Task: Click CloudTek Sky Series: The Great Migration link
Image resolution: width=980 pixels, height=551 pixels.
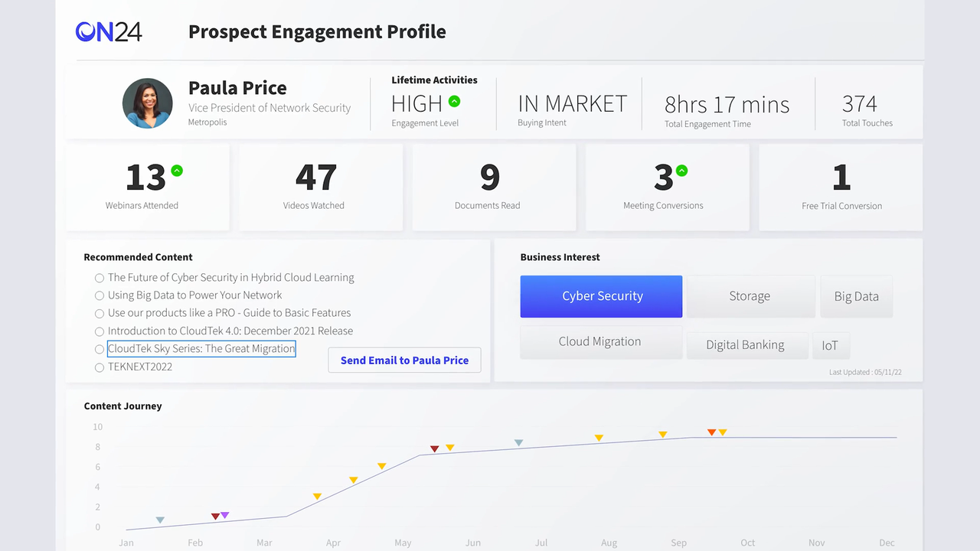Action: pyautogui.click(x=201, y=349)
